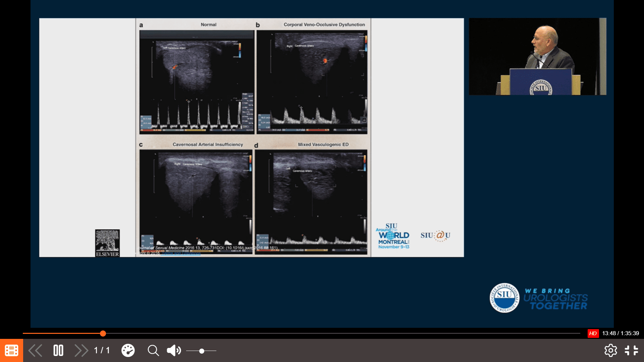Click the Elsevier logo on slide
644x362 pixels.
tap(107, 243)
